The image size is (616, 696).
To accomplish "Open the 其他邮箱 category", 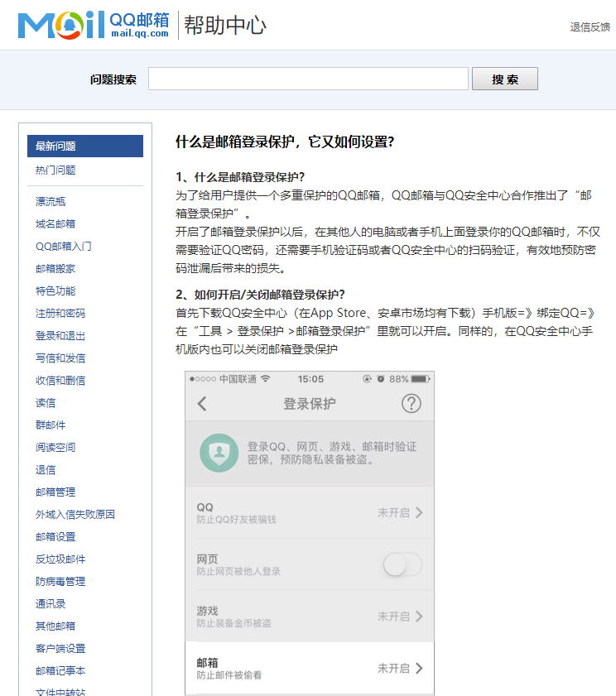I will tap(55, 626).
